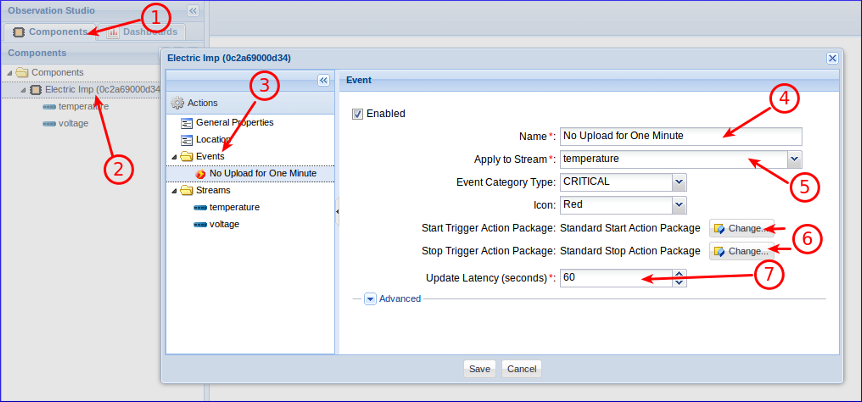Viewport: 862px width, 402px height.
Task: Click the Save button
Action: tap(480, 369)
